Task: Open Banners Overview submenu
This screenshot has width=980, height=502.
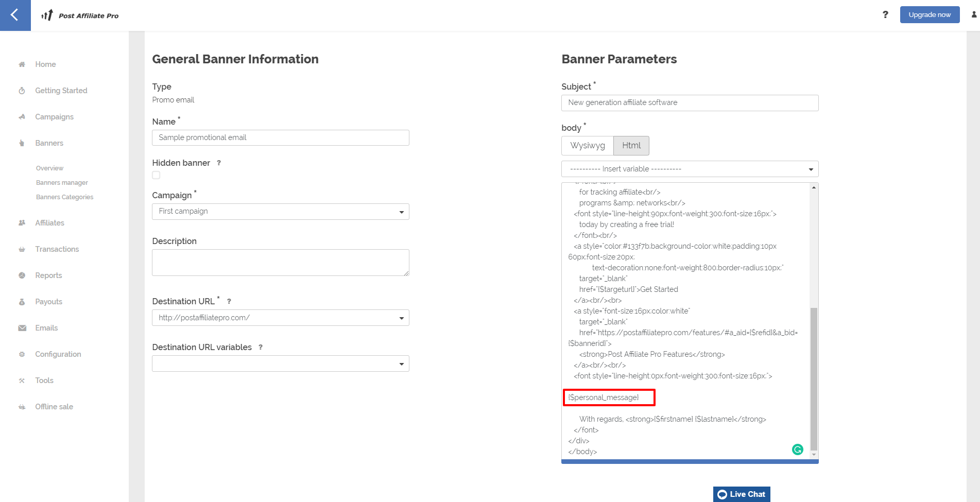Action: [x=49, y=168]
